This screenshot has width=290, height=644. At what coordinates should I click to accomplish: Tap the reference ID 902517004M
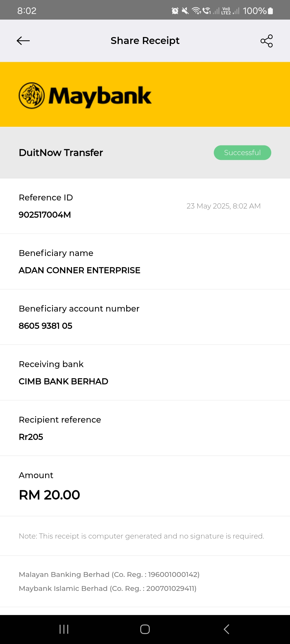(x=45, y=215)
